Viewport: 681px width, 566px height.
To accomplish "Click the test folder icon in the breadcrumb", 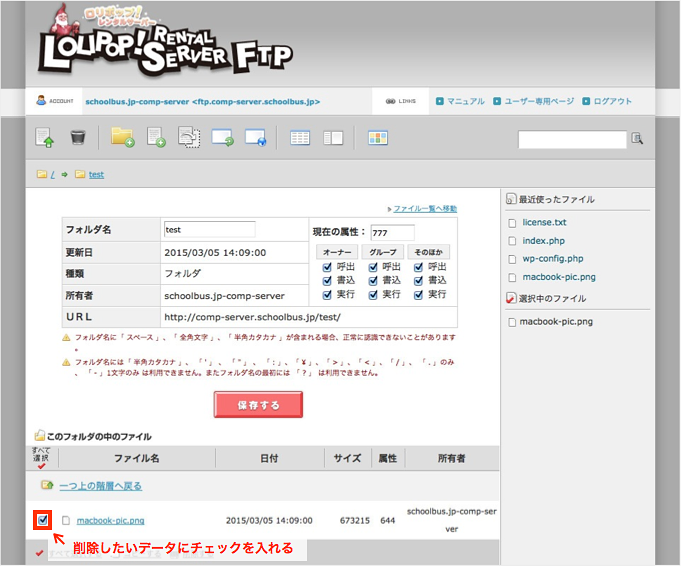I will (x=80, y=174).
